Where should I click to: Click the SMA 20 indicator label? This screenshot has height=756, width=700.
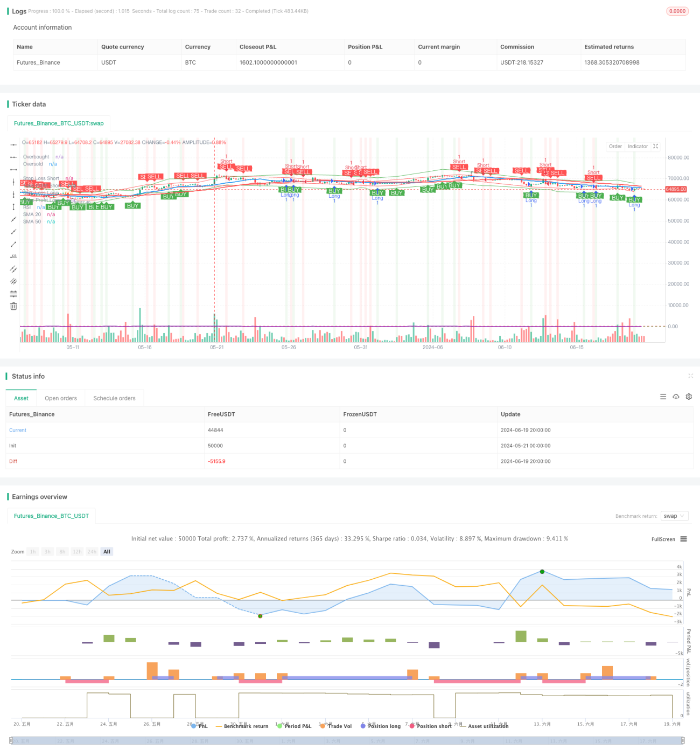[x=32, y=214]
